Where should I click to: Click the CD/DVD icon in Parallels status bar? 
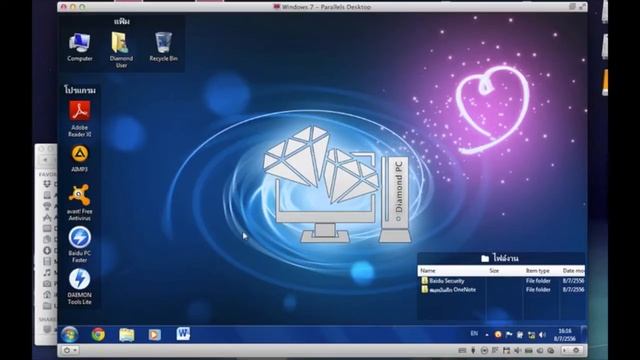coord(484,351)
